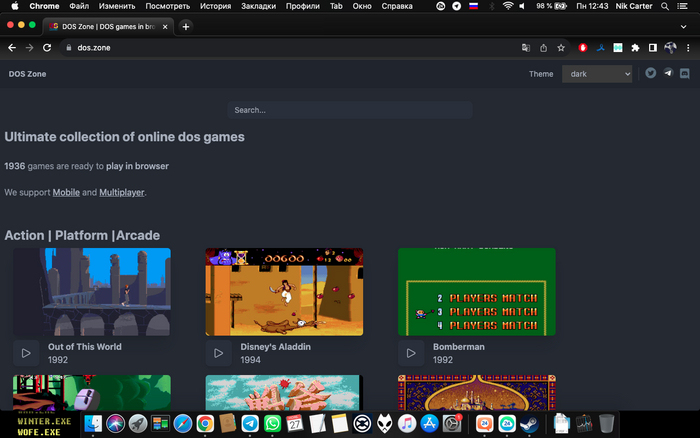Open red ad-blocker extension icon

click(583, 48)
